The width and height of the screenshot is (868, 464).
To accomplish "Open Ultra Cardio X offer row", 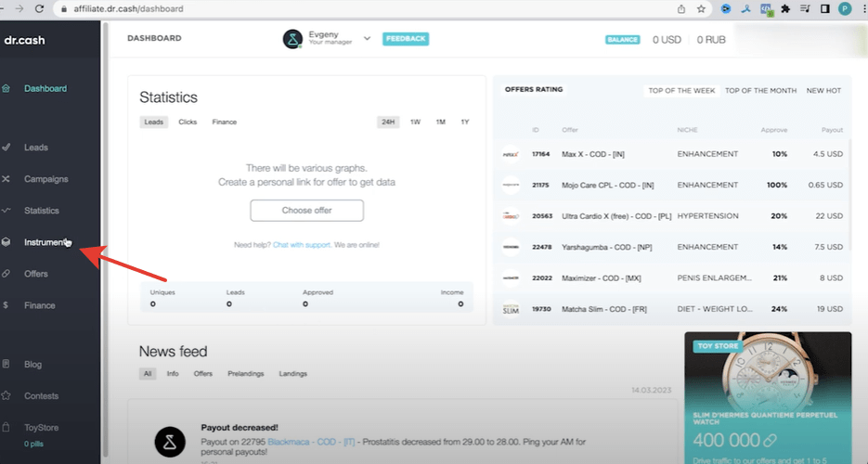I will (x=672, y=216).
